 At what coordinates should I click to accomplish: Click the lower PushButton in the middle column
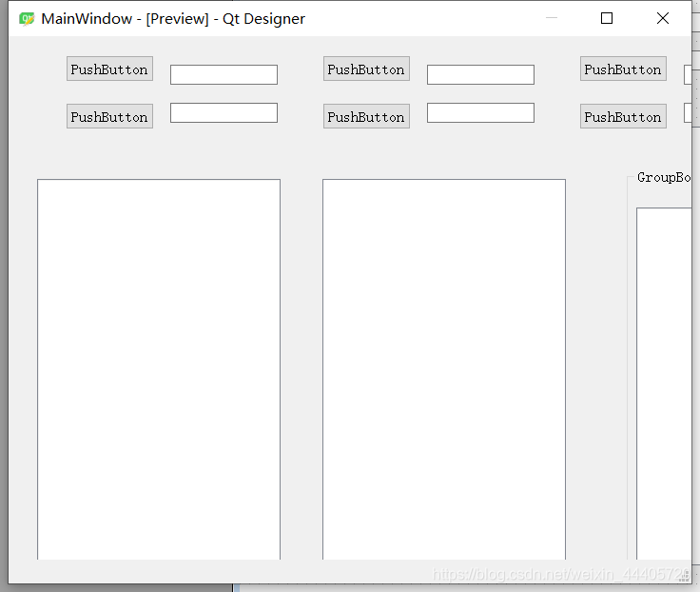coord(366,116)
